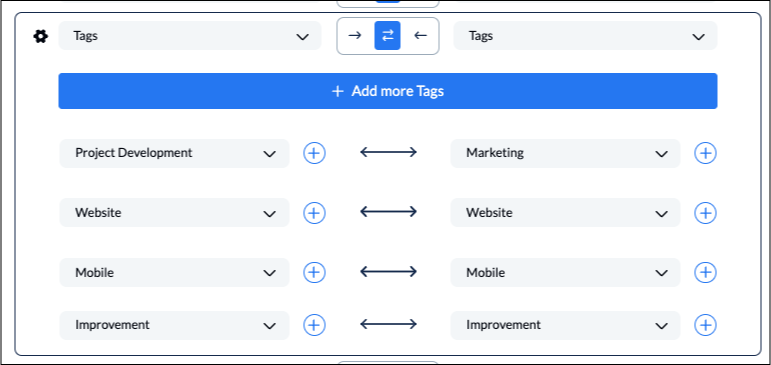Click plus icon beside right Mobile
The width and height of the screenshot is (771, 365).
[705, 272]
